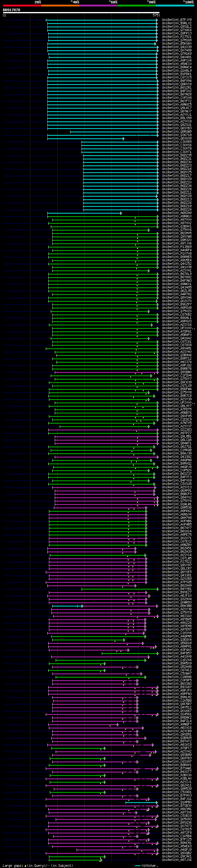Screen dimensions: 197x868
Task: Select the UniRef100_C6TKB2 label
Action: tap(177, 314)
